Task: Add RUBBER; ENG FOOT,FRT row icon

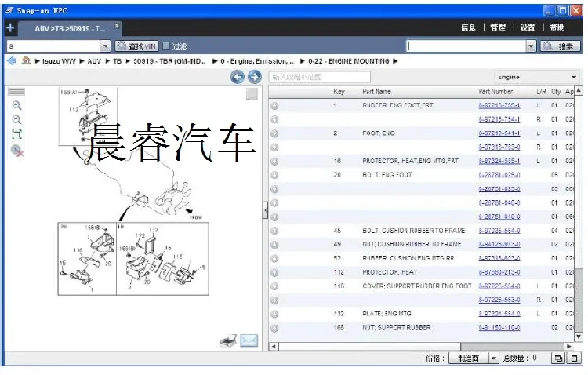Action: pos(274,106)
